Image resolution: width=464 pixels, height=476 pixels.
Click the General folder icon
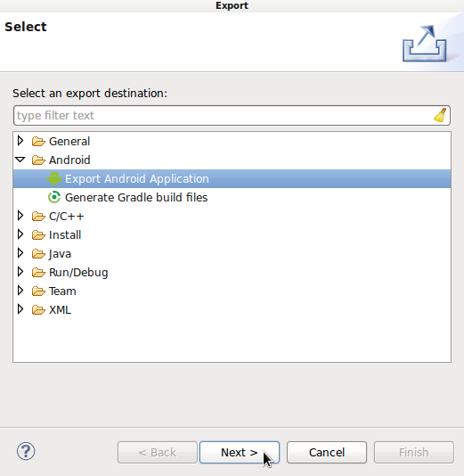38,141
